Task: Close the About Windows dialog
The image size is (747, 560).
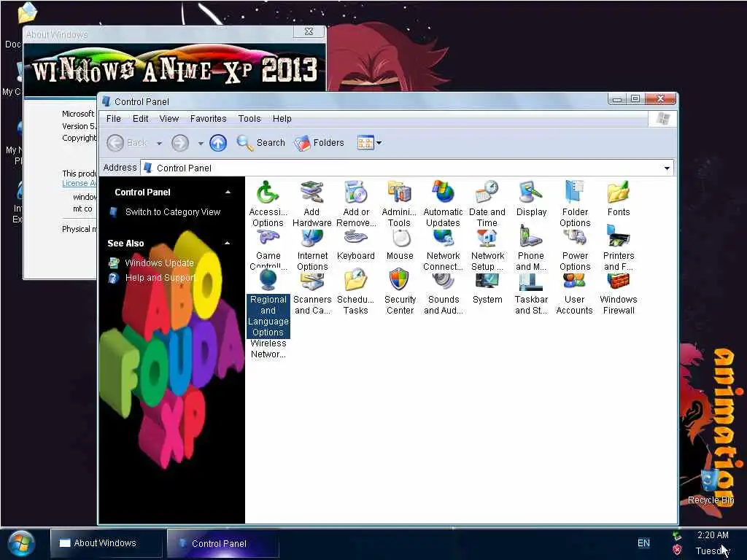Action: (309, 31)
